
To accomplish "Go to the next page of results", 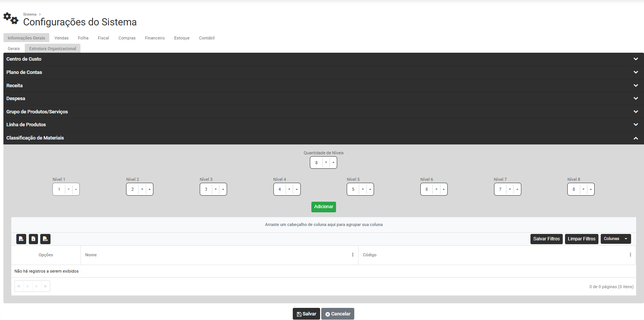I will pos(36,286).
